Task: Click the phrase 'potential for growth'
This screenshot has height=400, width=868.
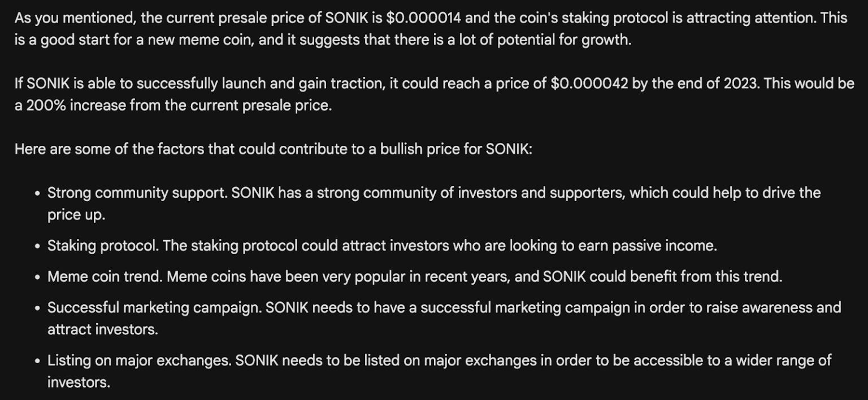Action: coord(563,40)
